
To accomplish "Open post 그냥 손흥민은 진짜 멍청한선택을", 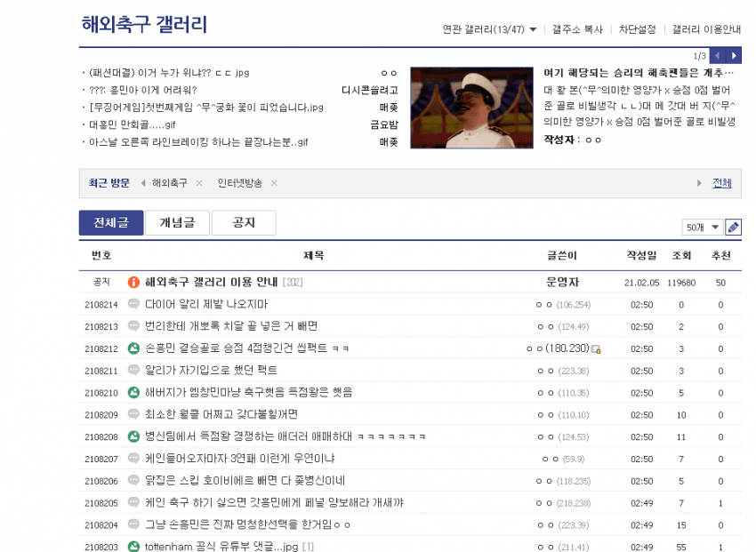I will 247,524.
